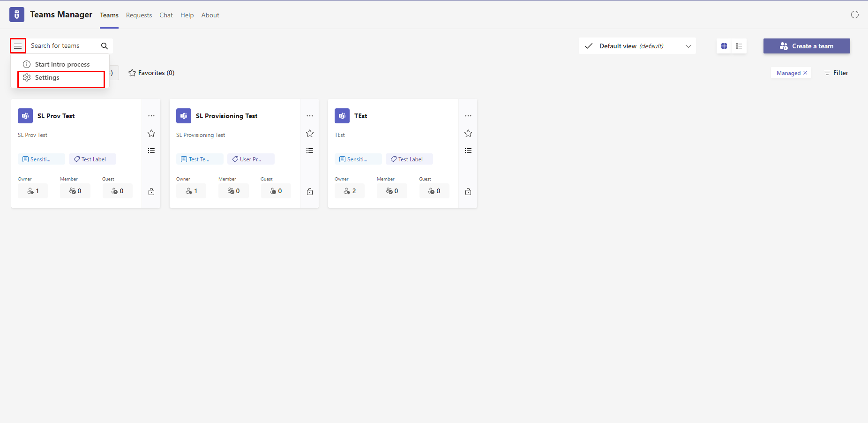Image resolution: width=868 pixels, height=423 pixels.
Task: Click lock icon on SL Prov Test card
Action: coord(151,191)
